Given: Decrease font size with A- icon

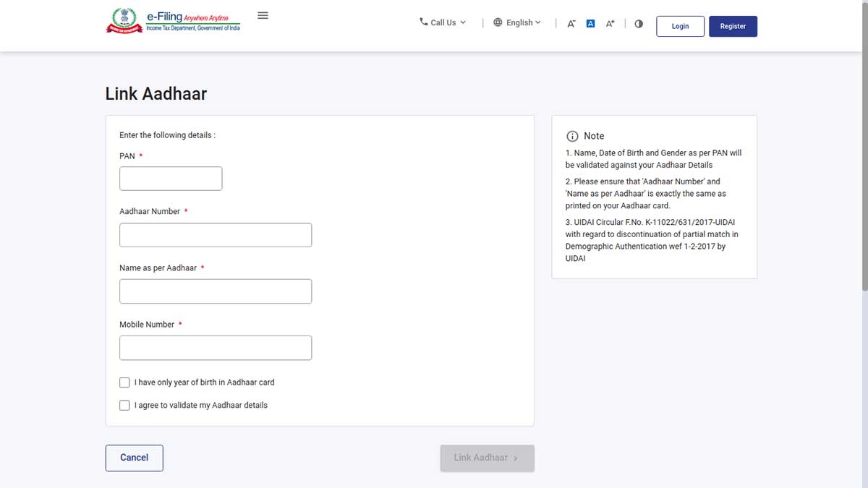Looking at the screenshot, I should point(571,23).
